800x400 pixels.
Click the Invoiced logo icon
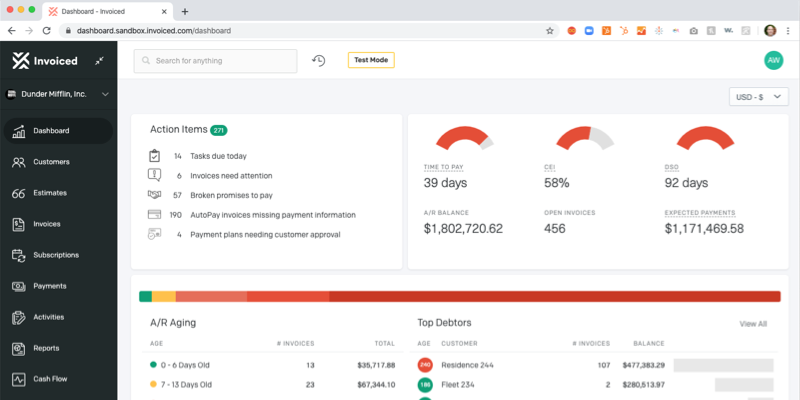(21, 61)
